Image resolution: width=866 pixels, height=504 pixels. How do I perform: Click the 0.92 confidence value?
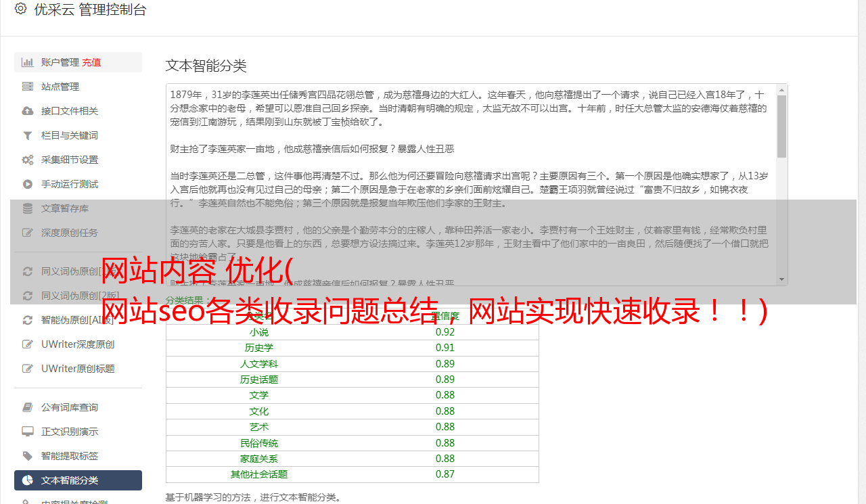(445, 332)
